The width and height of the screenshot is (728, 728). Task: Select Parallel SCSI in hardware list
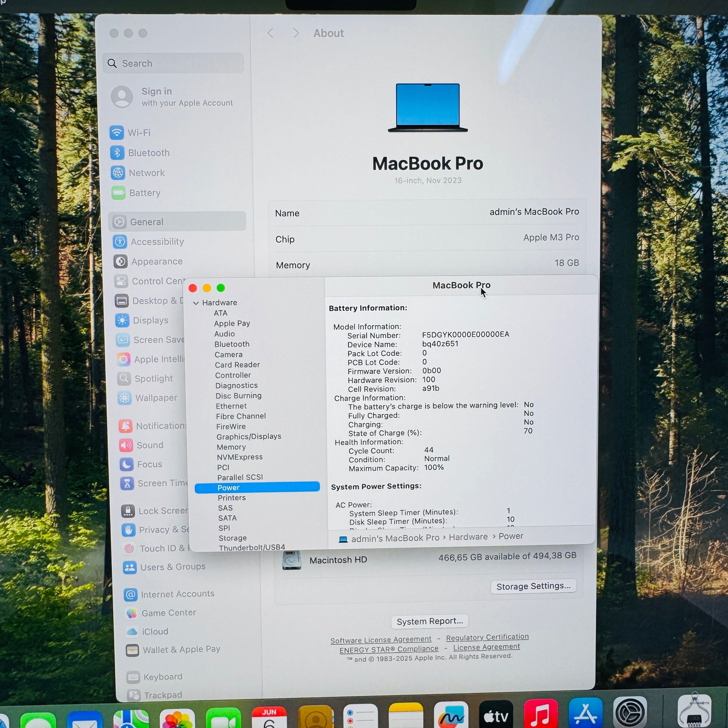click(x=240, y=477)
